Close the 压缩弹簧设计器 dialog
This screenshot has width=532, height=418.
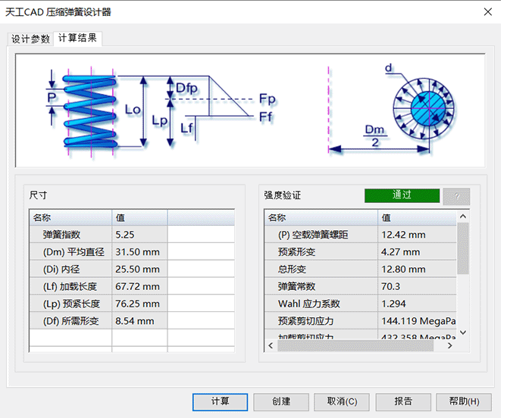point(488,12)
